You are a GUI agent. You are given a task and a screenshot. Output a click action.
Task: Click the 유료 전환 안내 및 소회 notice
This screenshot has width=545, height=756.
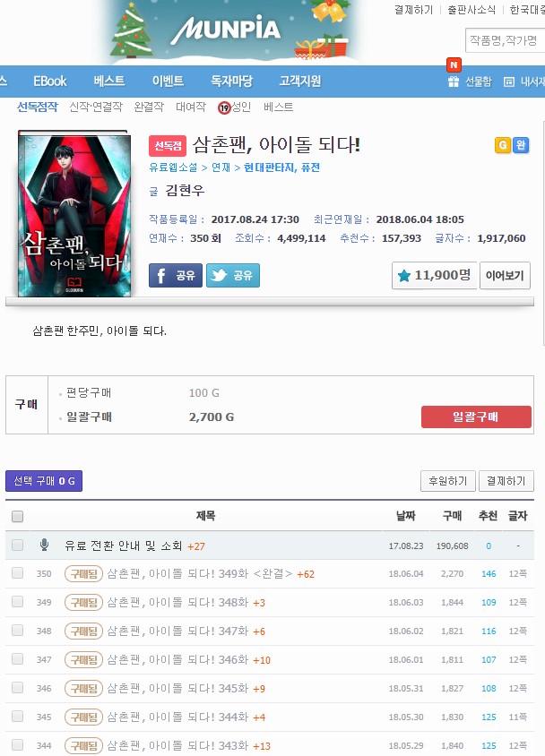pyautogui.click(x=124, y=546)
